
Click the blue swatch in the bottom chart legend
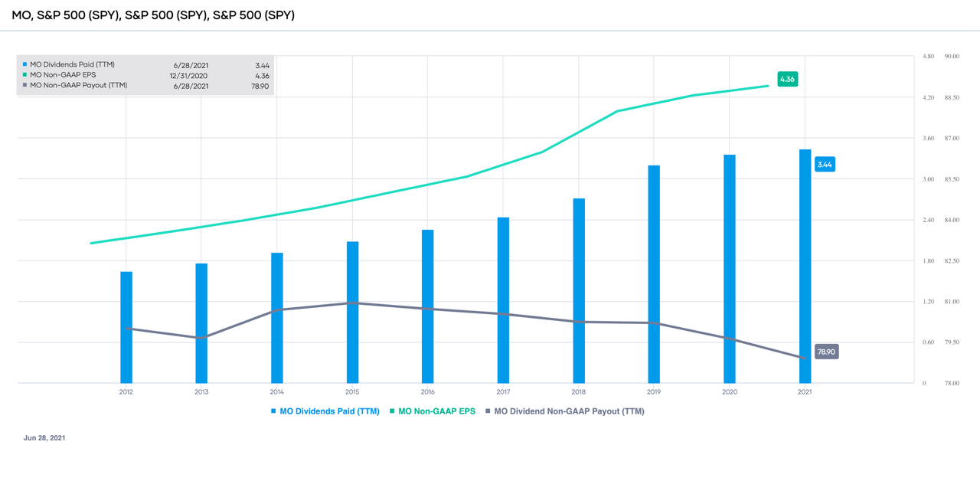(x=274, y=411)
